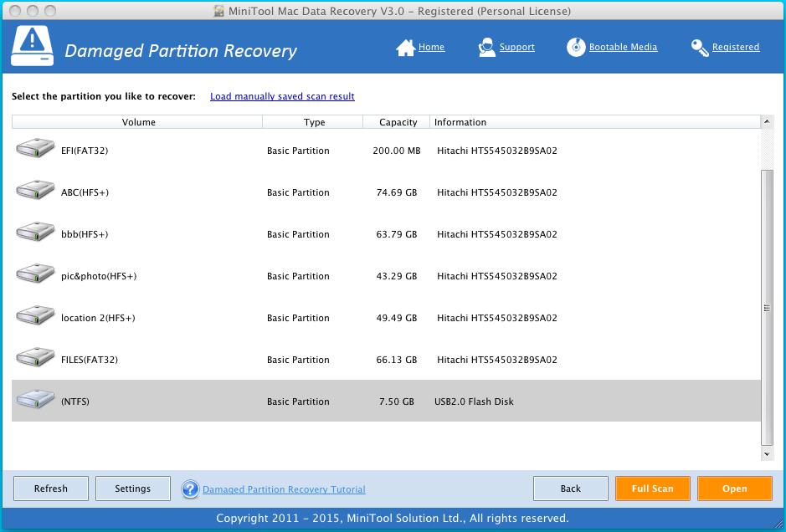786x532 pixels.
Task: Click the Bootable Media disc icon
Action: [576, 47]
